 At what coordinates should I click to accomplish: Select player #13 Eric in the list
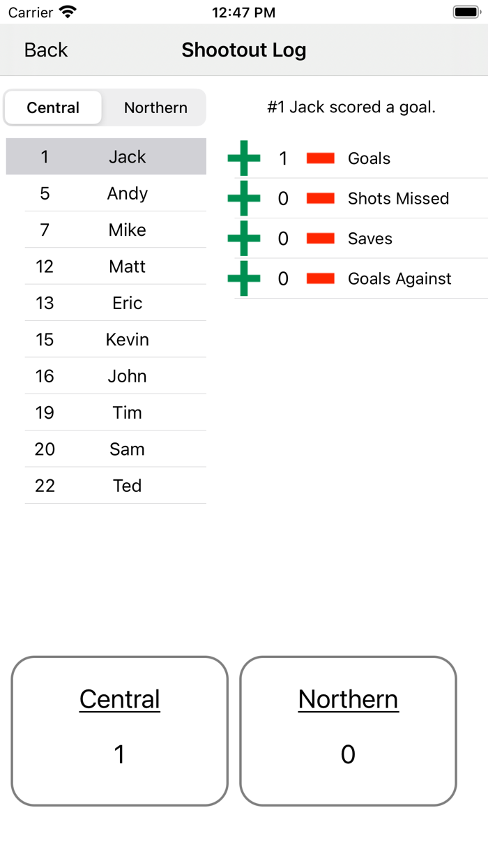(x=115, y=303)
